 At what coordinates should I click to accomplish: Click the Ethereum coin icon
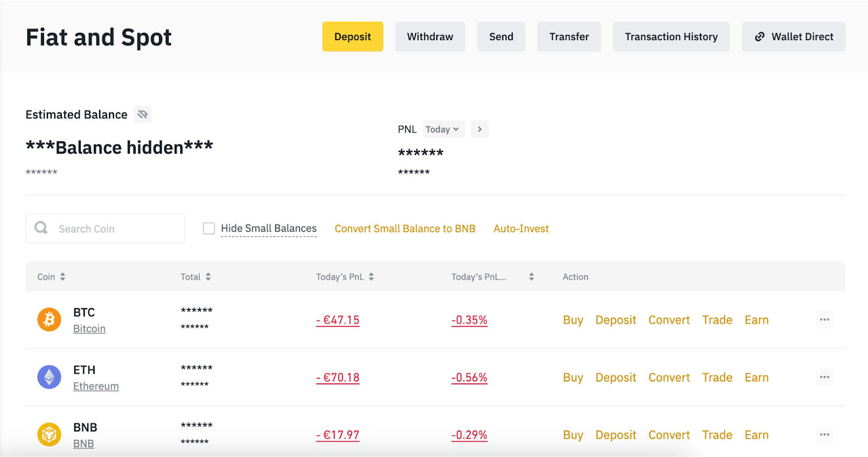[49, 377]
